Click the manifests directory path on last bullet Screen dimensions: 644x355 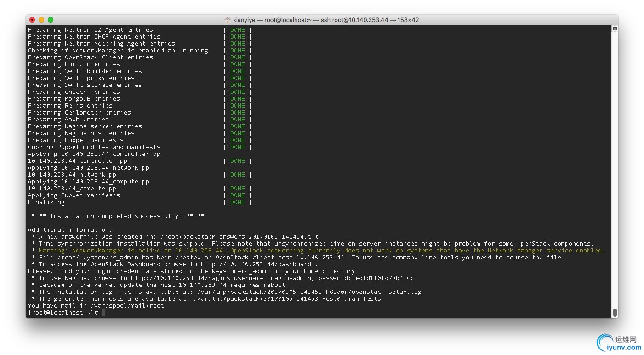point(287,299)
